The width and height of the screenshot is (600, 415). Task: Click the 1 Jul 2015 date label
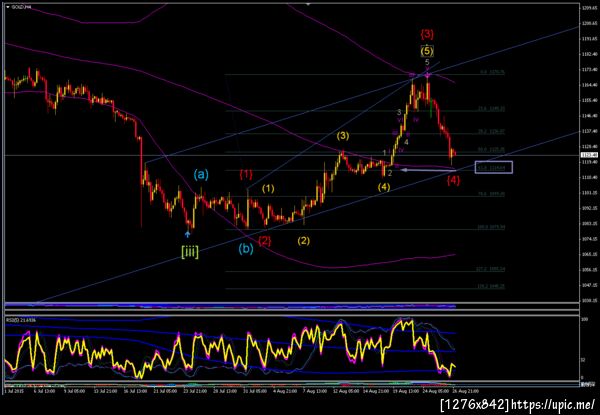click(12, 391)
